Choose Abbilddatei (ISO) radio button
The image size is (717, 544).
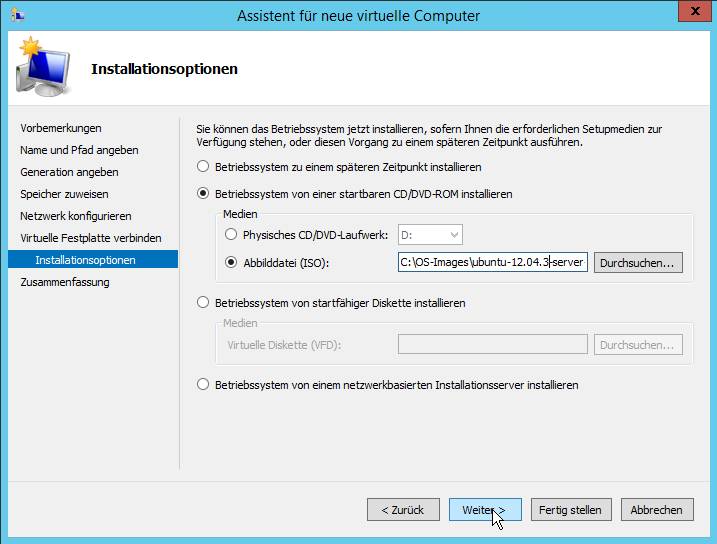[x=232, y=263]
